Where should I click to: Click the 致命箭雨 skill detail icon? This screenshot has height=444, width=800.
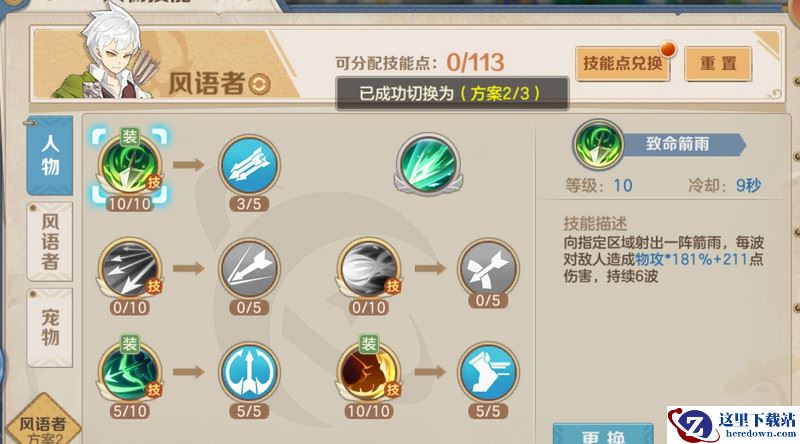[x=598, y=145]
